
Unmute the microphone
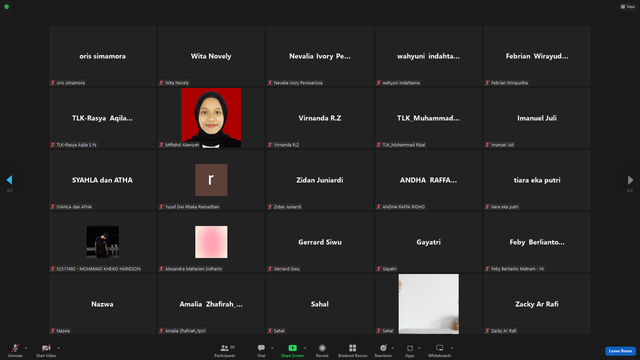[x=15, y=350]
